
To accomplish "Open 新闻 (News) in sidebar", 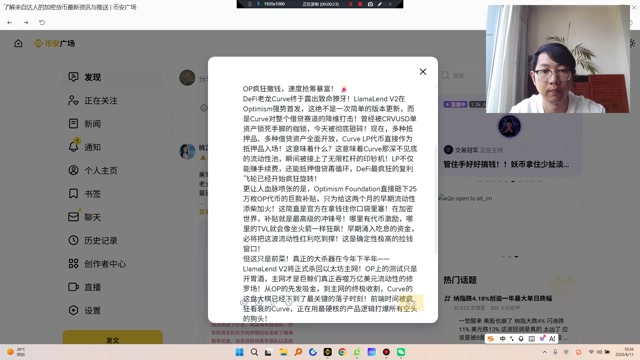I will point(114,124).
